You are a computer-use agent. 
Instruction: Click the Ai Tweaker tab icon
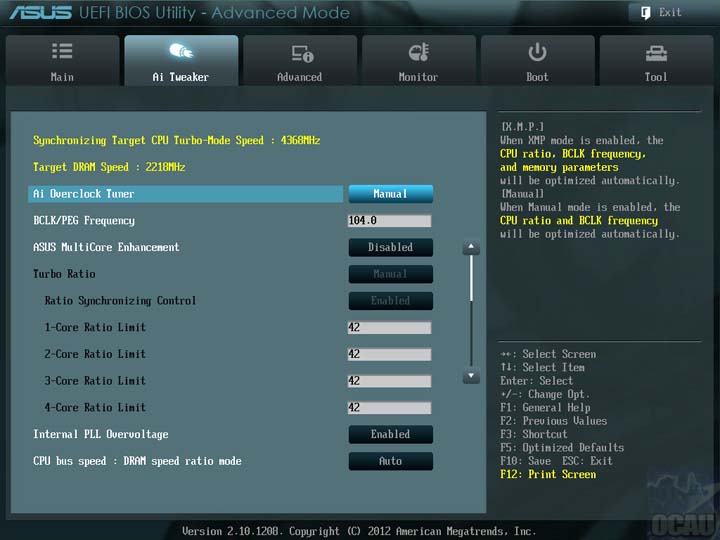click(x=181, y=51)
